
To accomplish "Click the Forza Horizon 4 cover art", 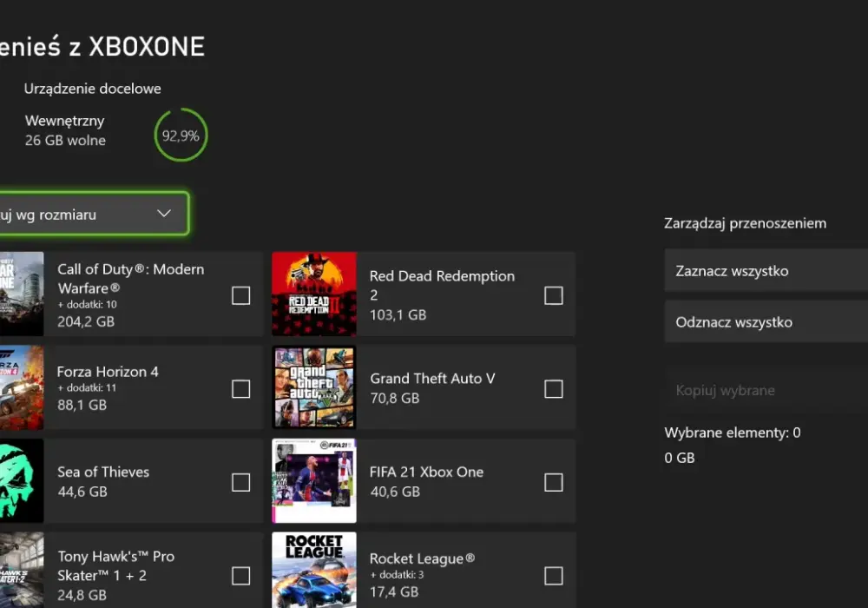I will [22, 387].
